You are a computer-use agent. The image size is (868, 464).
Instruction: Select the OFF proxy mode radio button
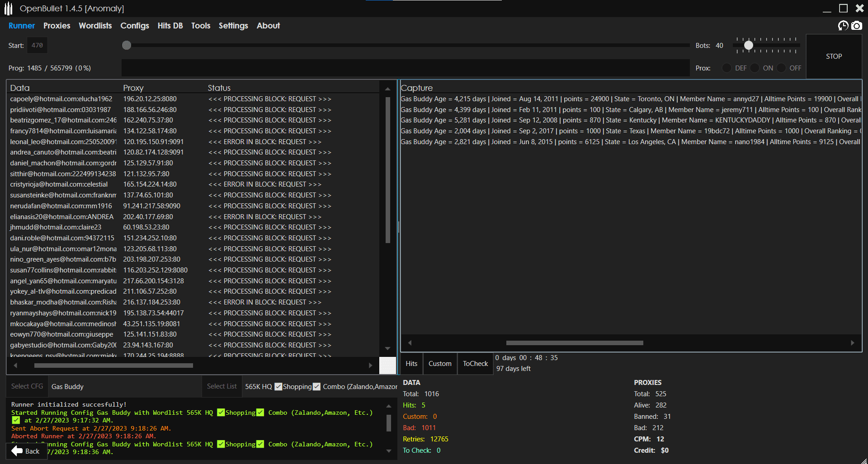point(782,68)
